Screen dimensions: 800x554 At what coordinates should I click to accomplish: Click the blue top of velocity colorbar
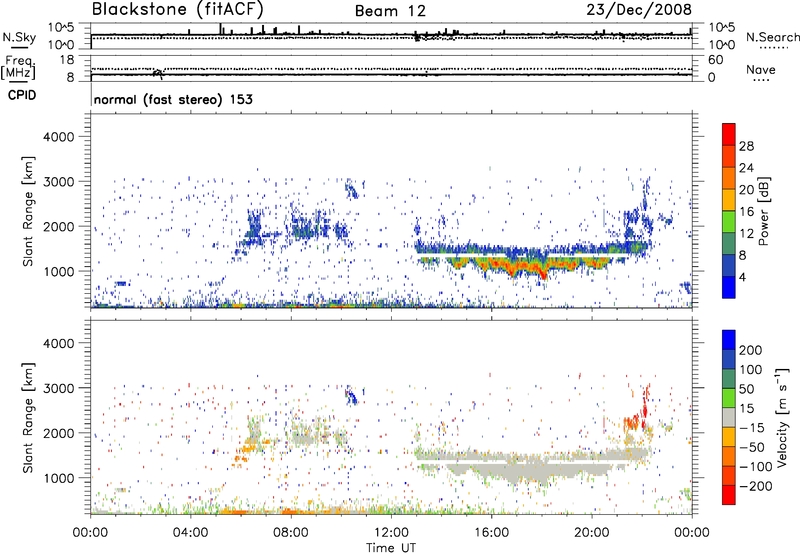click(729, 340)
